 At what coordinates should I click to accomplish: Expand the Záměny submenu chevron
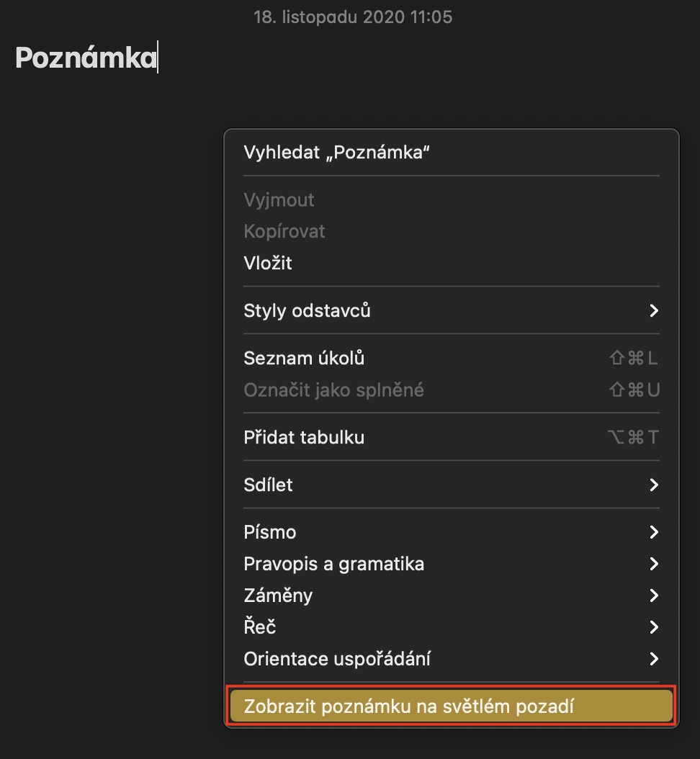point(654,596)
